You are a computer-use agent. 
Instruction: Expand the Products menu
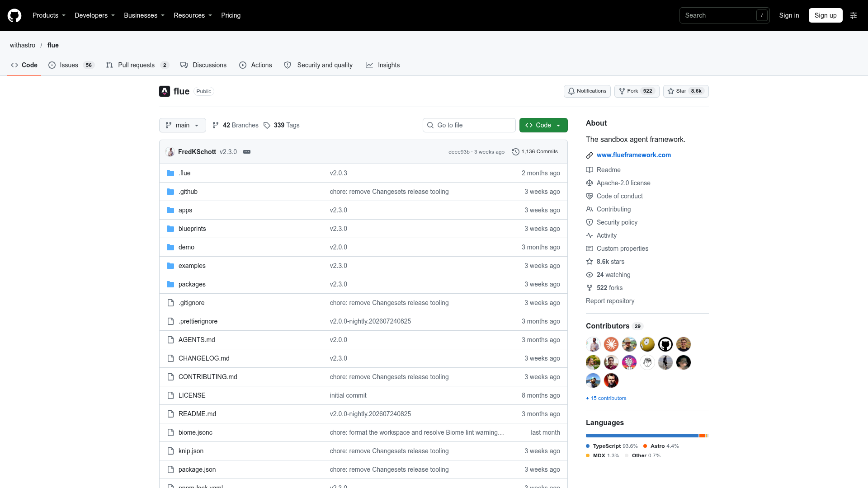49,15
